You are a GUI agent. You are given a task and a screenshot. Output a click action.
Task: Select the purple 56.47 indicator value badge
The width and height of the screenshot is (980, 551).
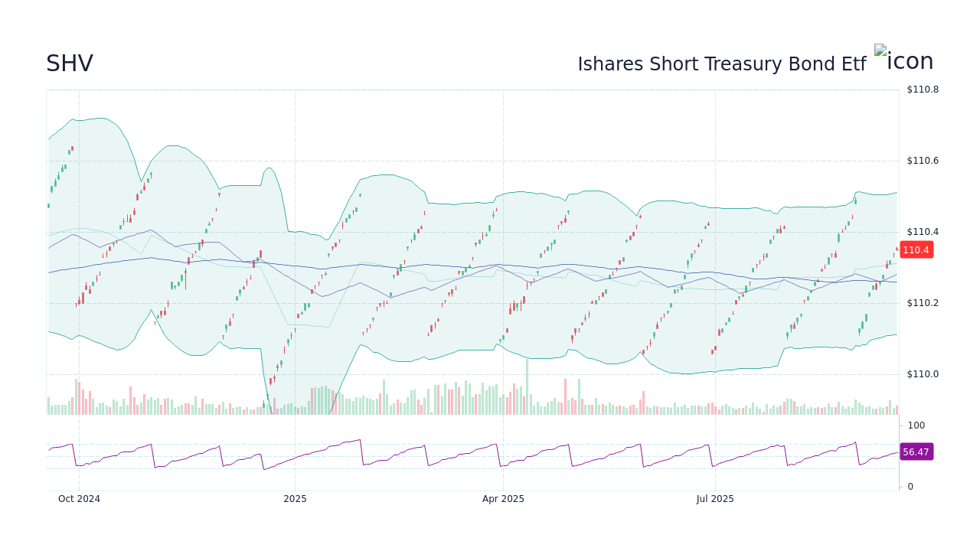pos(916,452)
